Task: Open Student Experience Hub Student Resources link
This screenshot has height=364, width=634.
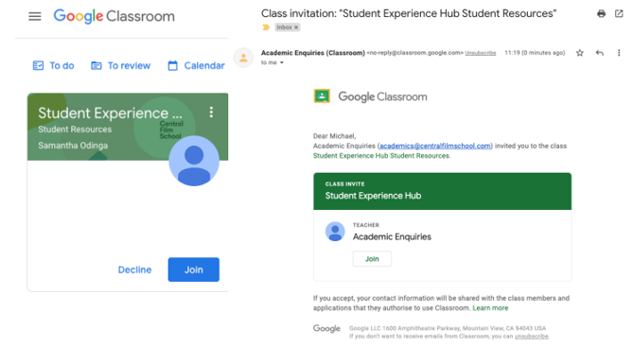Action: pos(381,156)
